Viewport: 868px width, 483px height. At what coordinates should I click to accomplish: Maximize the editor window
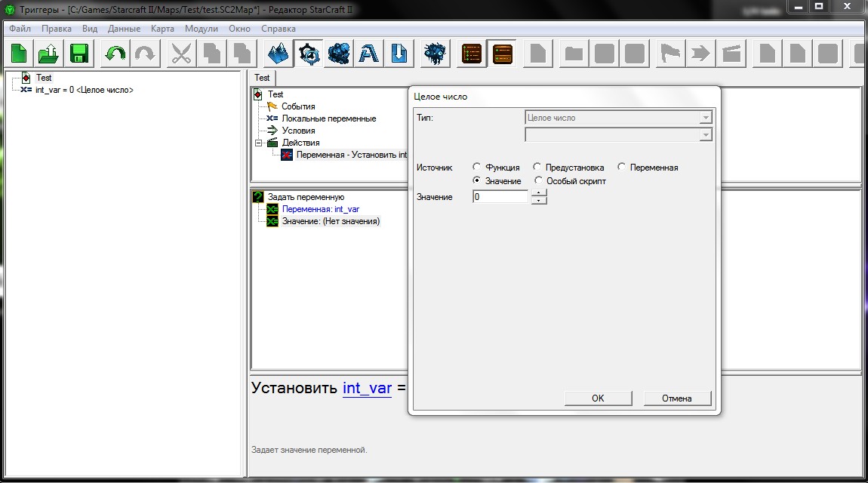click(819, 7)
